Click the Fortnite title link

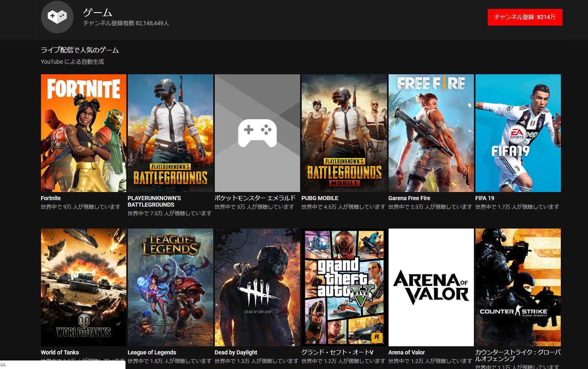point(51,198)
